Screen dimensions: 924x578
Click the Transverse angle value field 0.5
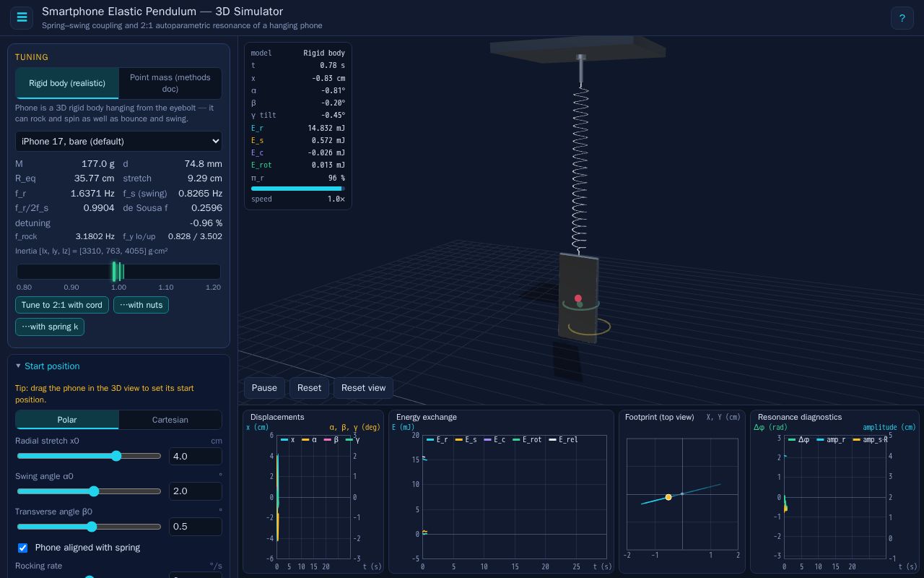(x=196, y=526)
